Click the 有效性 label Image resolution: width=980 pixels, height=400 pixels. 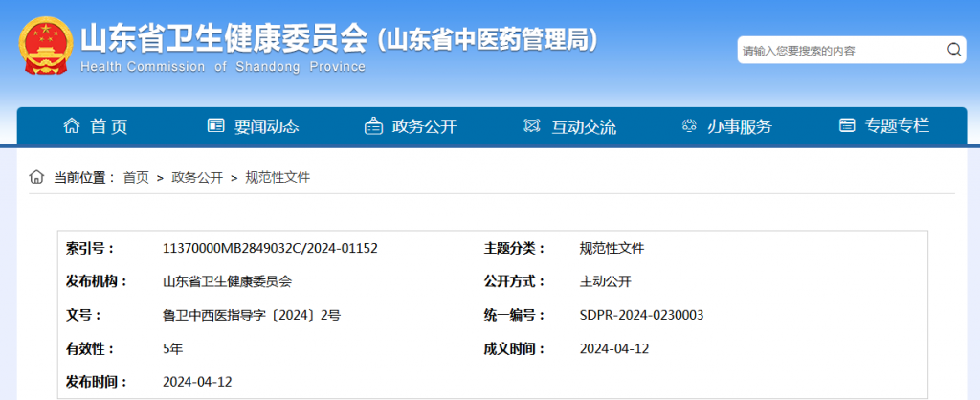90,348
